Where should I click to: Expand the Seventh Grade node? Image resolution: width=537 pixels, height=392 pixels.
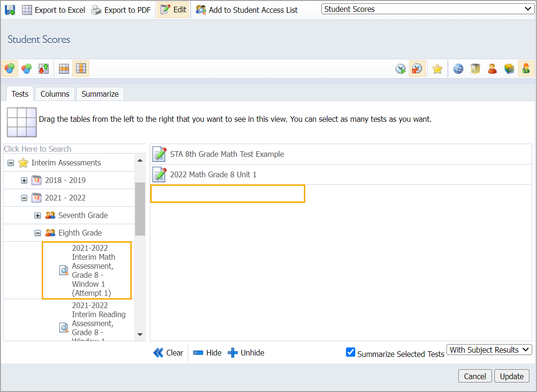point(37,216)
